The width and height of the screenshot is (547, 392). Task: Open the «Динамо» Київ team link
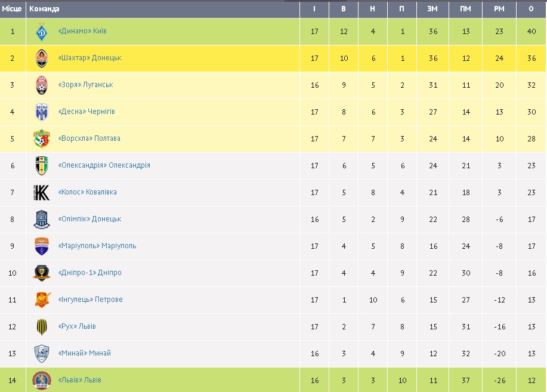pyautogui.click(x=82, y=31)
